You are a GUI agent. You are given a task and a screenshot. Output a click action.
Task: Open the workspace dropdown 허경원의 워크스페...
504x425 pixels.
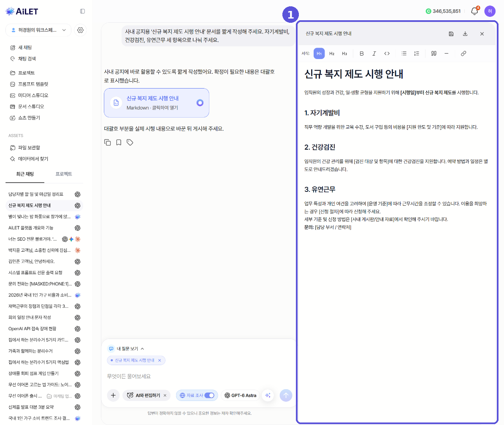click(x=38, y=30)
